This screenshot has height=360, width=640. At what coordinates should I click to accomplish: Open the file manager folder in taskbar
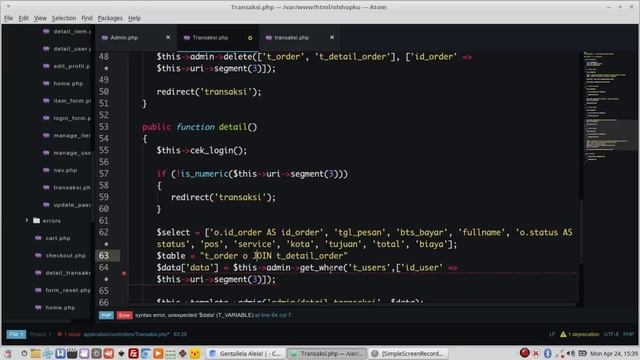pyautogui.click(x=36, y=353)
